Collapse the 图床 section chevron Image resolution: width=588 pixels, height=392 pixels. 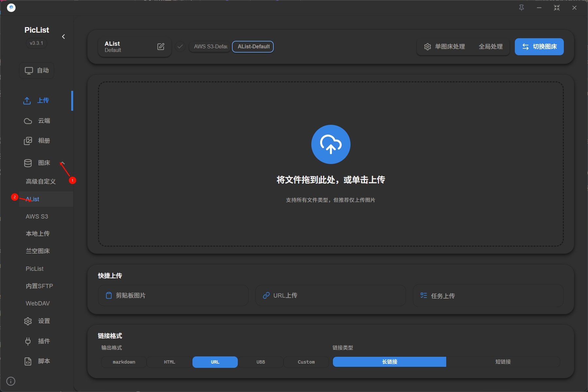point(63,162)
